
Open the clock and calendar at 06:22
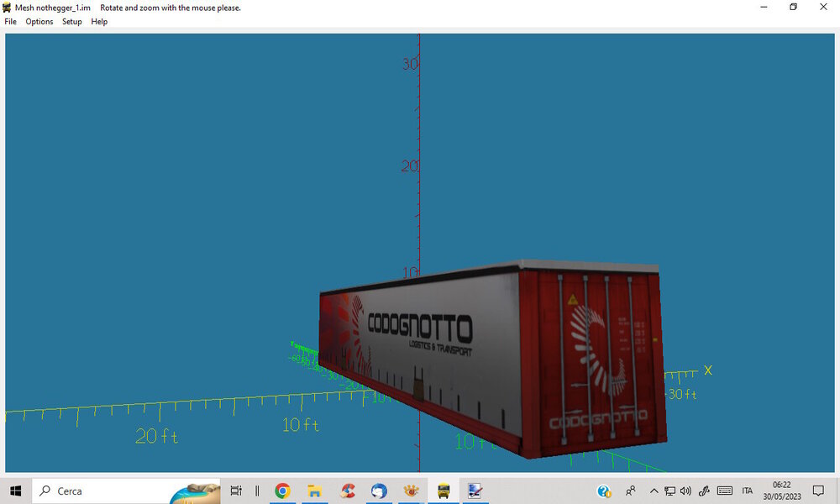[782, 491]
